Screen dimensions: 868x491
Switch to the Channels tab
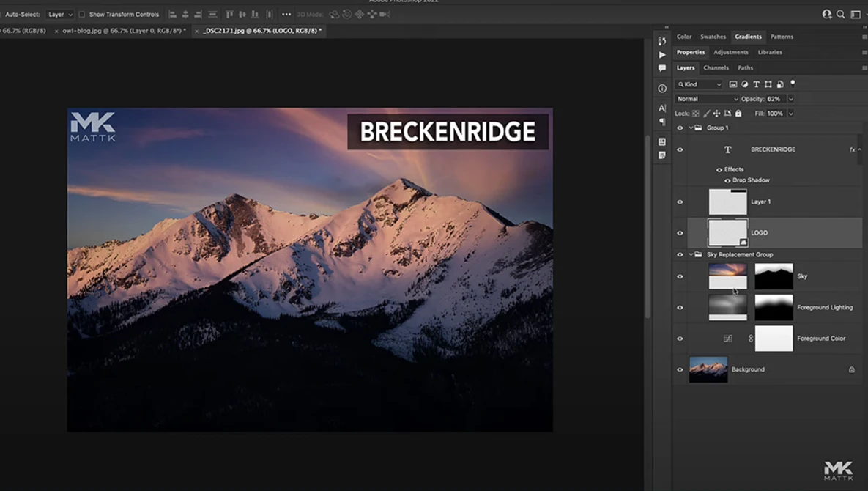(x=716, y=67)
